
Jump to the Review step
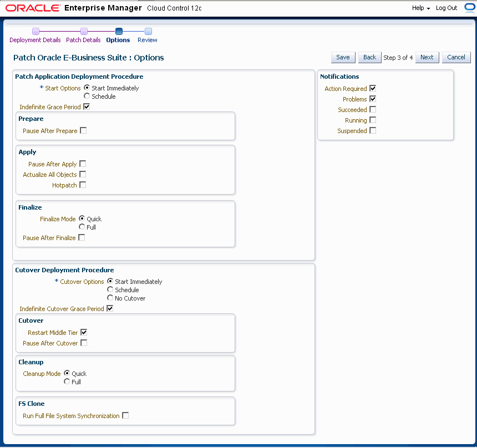tap(147, 40)
